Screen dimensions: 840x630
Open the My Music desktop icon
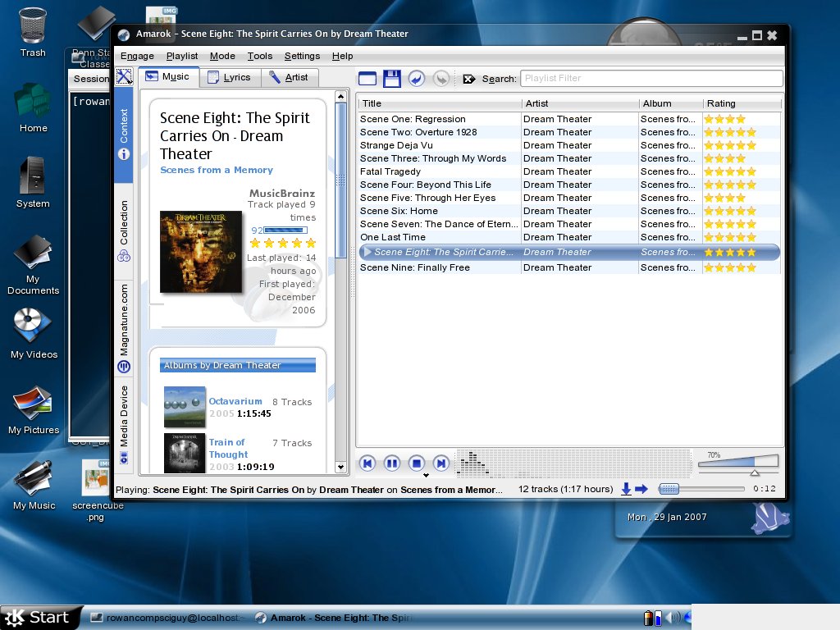point(34,485)
